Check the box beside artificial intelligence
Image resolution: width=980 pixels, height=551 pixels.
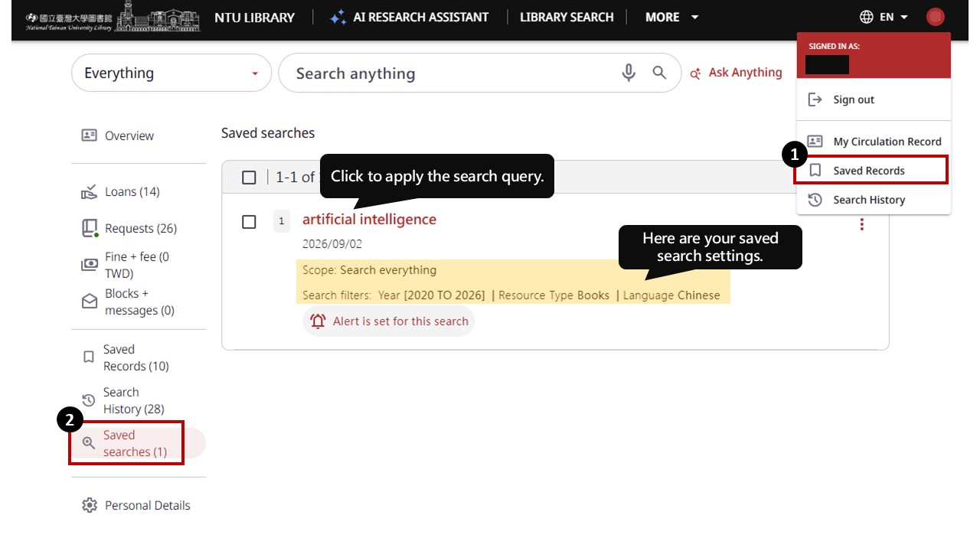(x=249, y=222)
